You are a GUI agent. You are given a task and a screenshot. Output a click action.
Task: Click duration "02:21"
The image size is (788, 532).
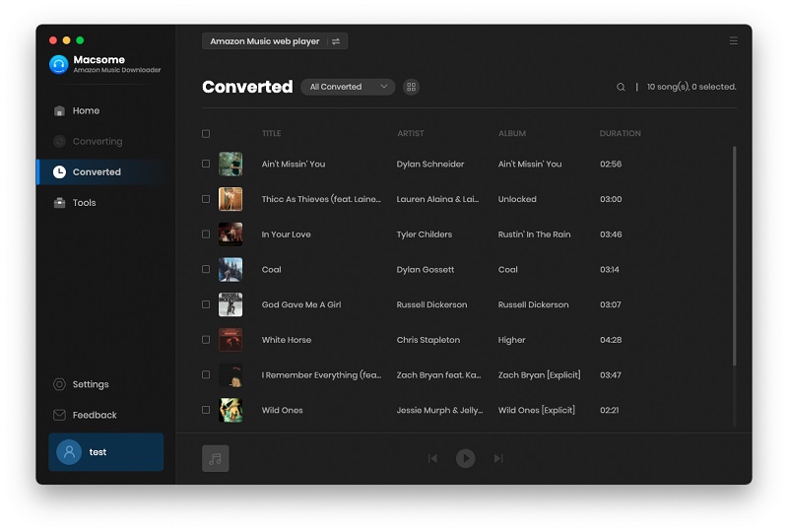coord(609,410)
